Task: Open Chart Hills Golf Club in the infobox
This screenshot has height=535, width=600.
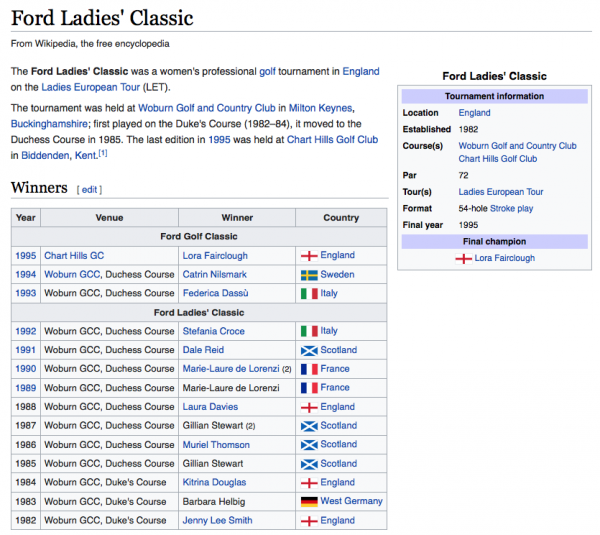Action: coord(497,159)
